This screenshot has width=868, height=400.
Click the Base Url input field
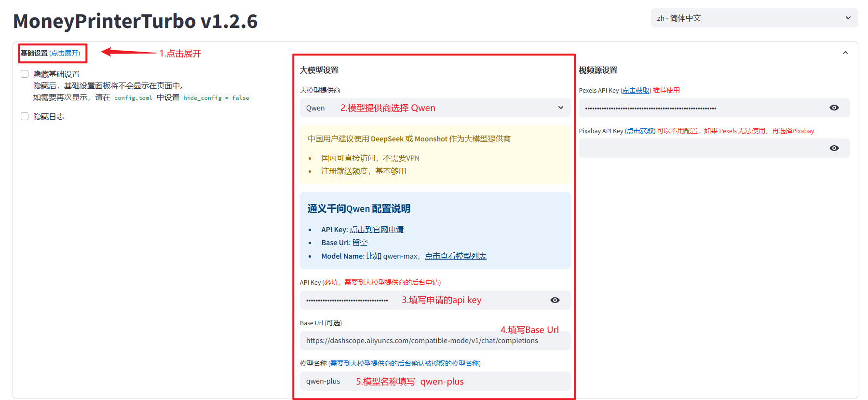pos(435,341)
